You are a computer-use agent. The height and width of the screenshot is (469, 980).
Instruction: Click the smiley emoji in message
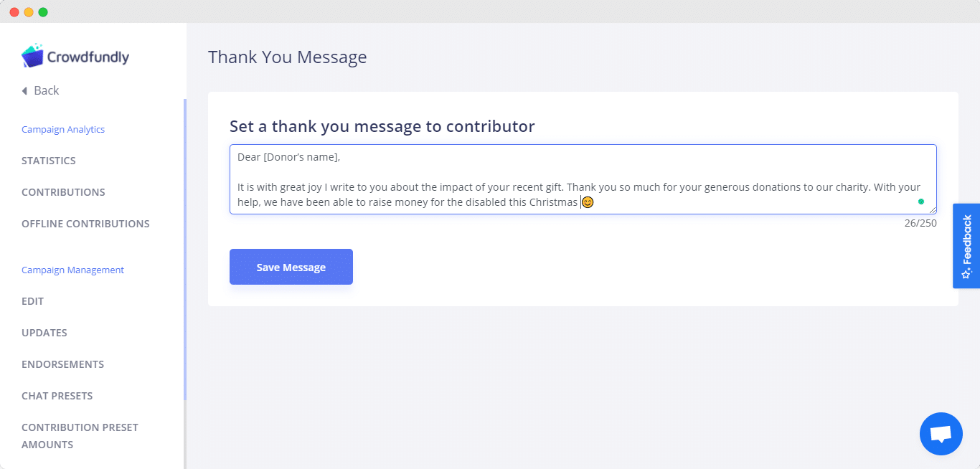[x=588, y=202]
